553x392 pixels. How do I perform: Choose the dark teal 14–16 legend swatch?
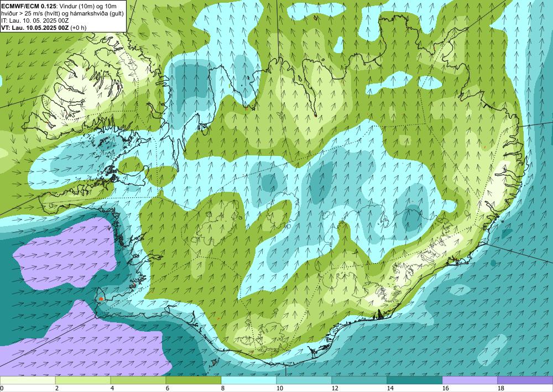[414, 380]
